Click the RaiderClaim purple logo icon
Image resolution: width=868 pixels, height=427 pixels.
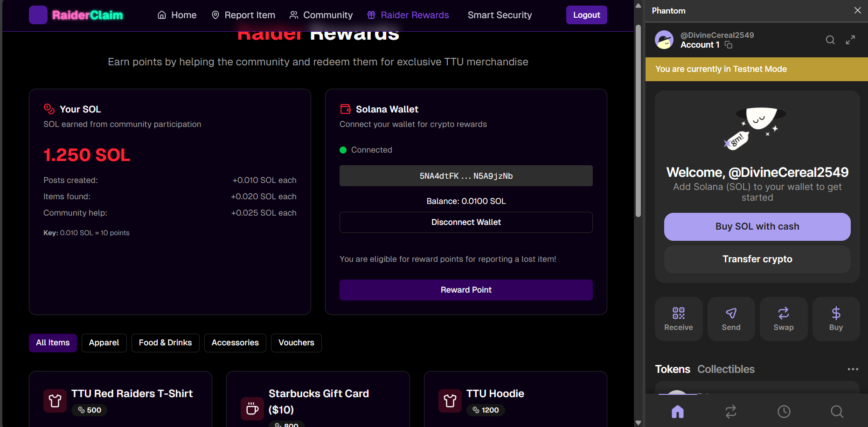(38, 15)
